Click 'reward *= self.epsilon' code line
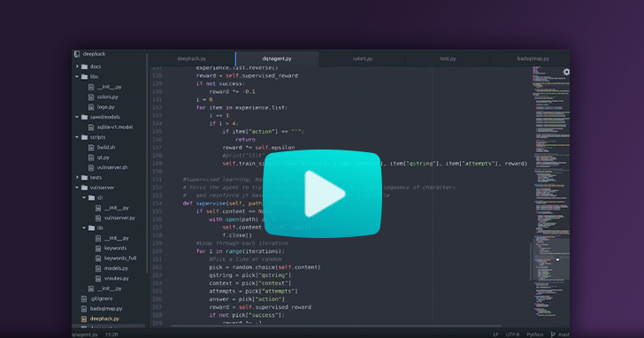Image resolution: width=644 pixels, height=338 pixels. 258,148
